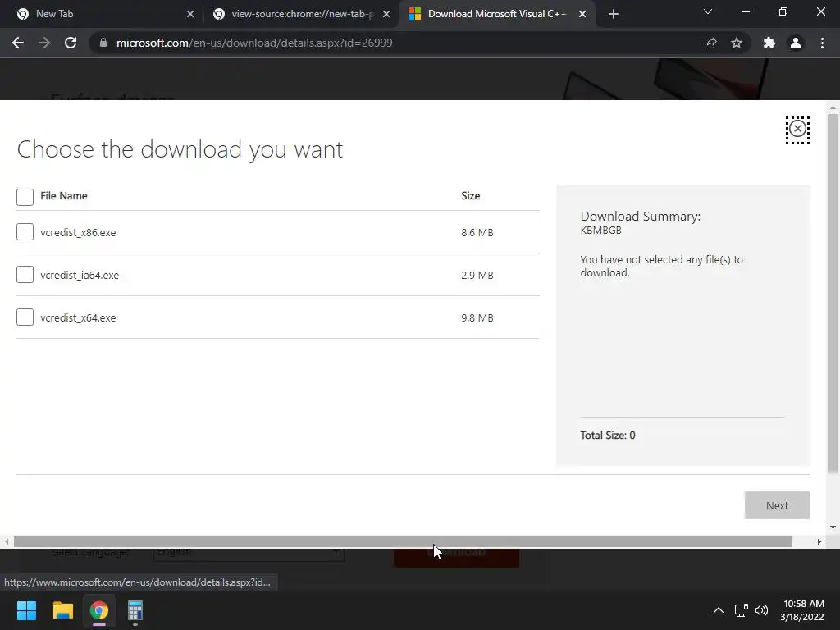Click the Chrome taskbar icon
The image size is (840, 630).
pos(99,610)
